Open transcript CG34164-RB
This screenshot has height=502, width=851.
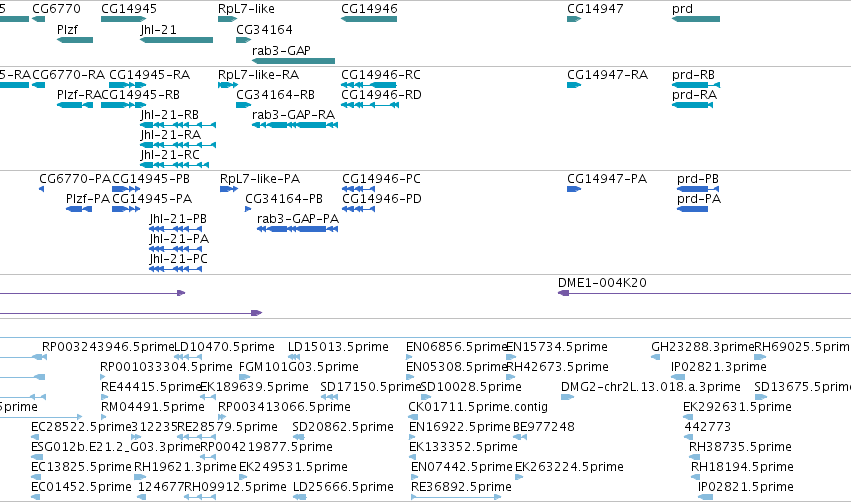click(x=275, y=94)
